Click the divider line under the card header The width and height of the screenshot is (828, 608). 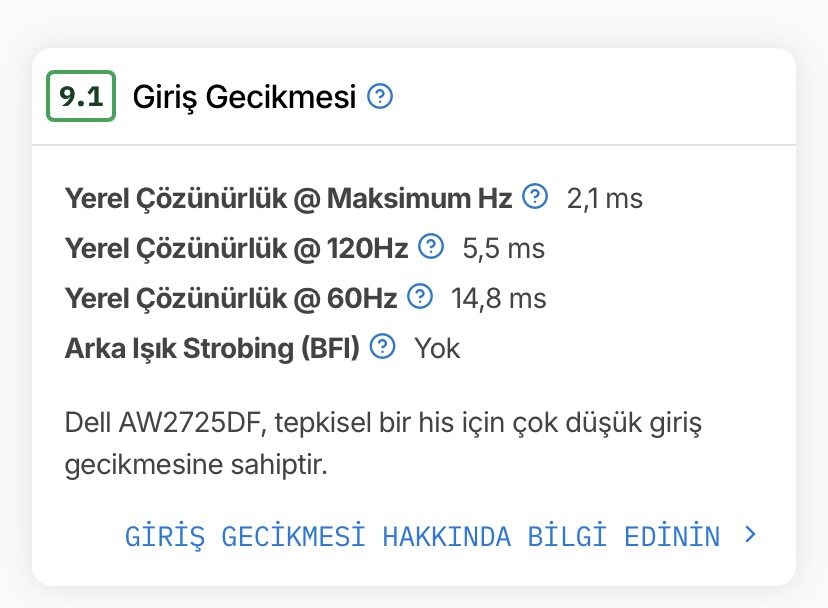(414, 145)
